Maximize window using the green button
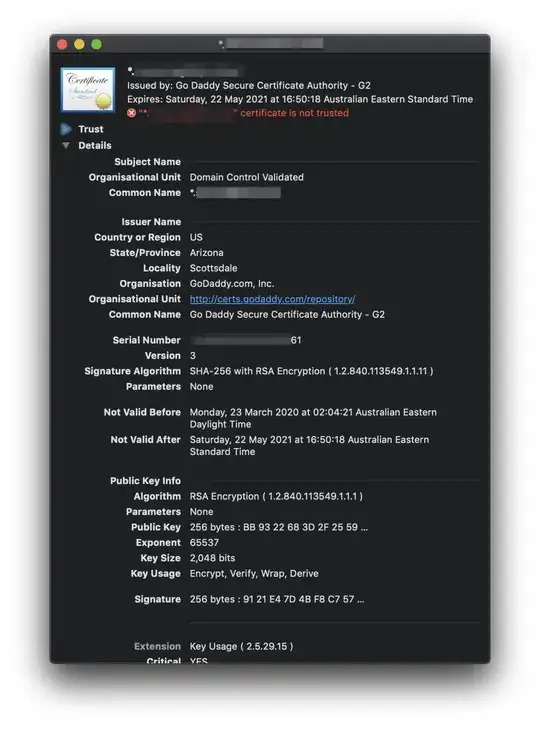This screenshot has height=729, width=540. 97,44
